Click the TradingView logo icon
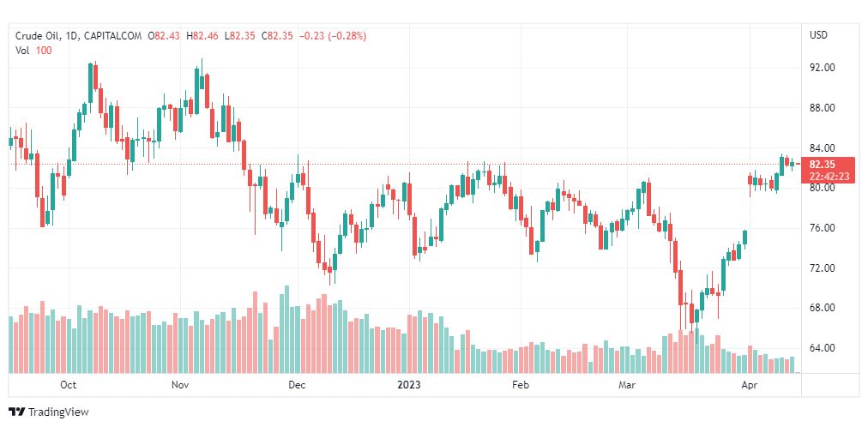 pos(16,412)
